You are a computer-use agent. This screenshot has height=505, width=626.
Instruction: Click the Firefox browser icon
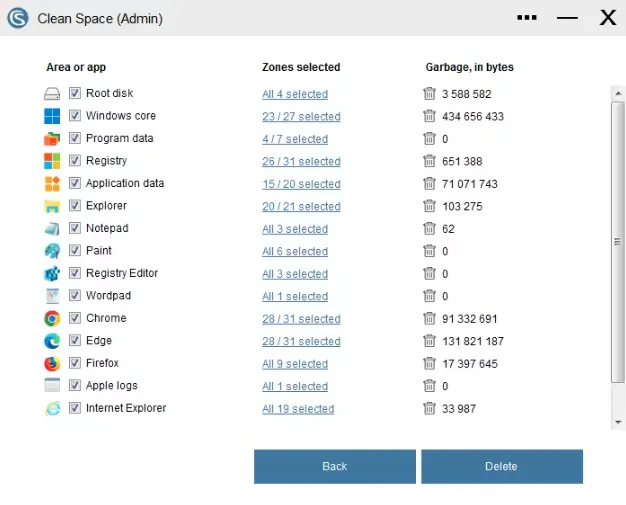pos(52,363)
